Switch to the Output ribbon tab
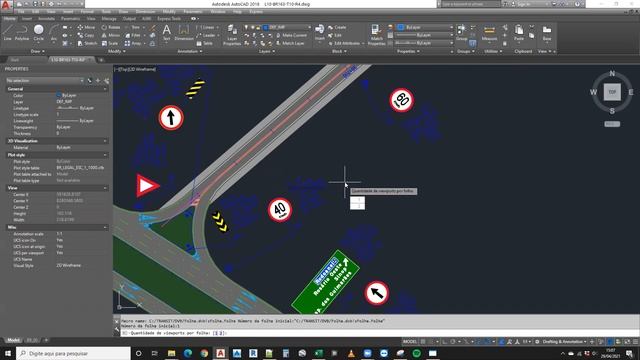The image size is (640, 360). [x=129, y=18]
